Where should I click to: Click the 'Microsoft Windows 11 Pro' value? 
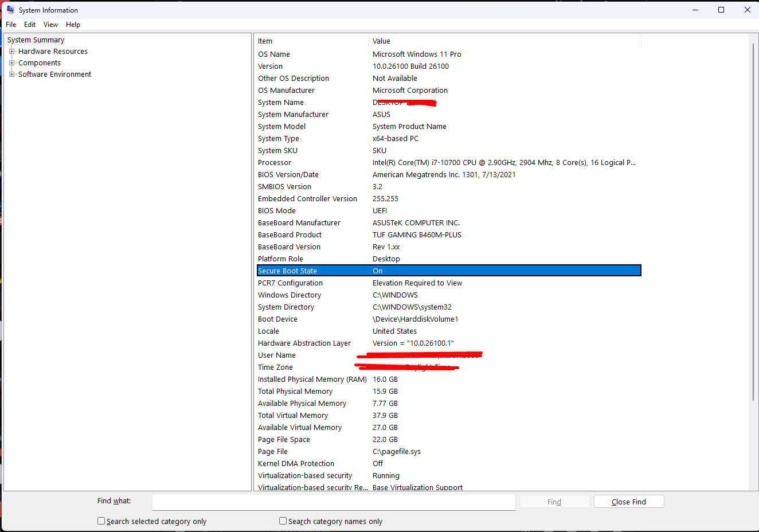coord(417,54)
